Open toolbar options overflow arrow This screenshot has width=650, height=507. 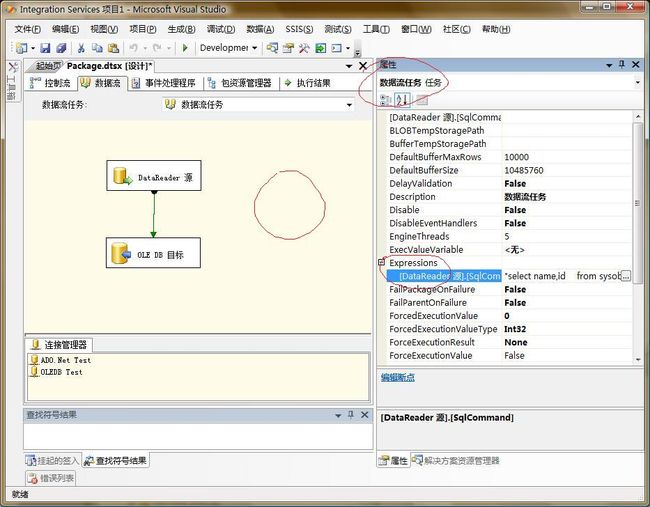pyautogui.click(x=357, y=51)
